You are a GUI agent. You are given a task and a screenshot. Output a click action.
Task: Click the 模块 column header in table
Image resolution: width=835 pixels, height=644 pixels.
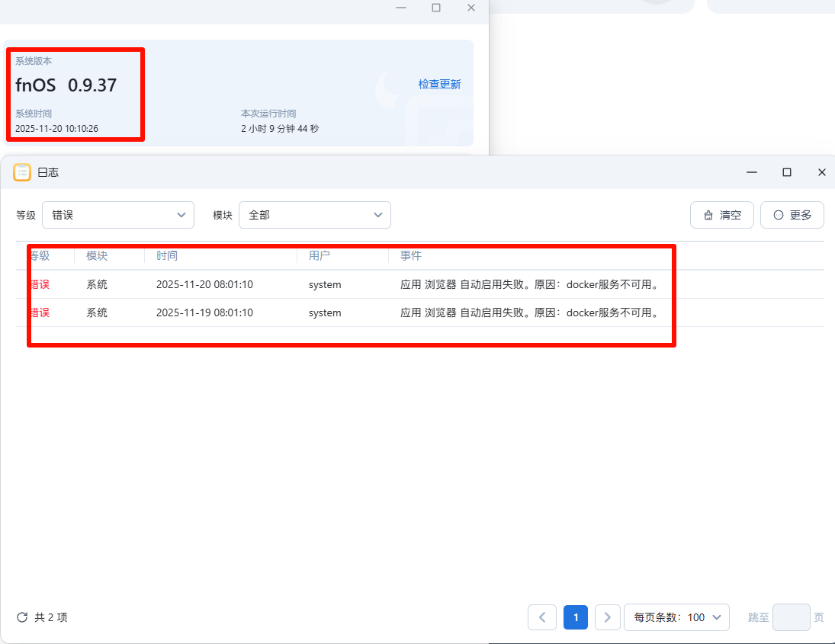(97, 256)
